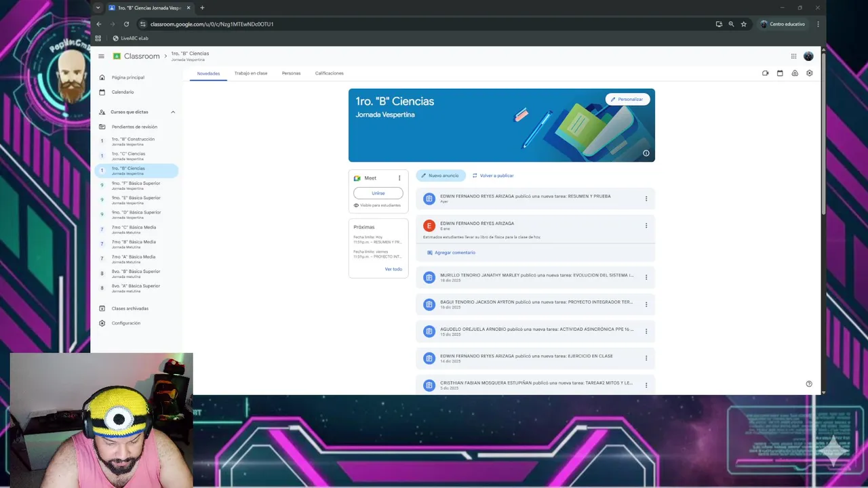Image resolution: width=868 pixels, height=488 pixels.
Task: Open options for ACTIVIDAD ASINCRÓNICA post
Action: coord(646,331)
